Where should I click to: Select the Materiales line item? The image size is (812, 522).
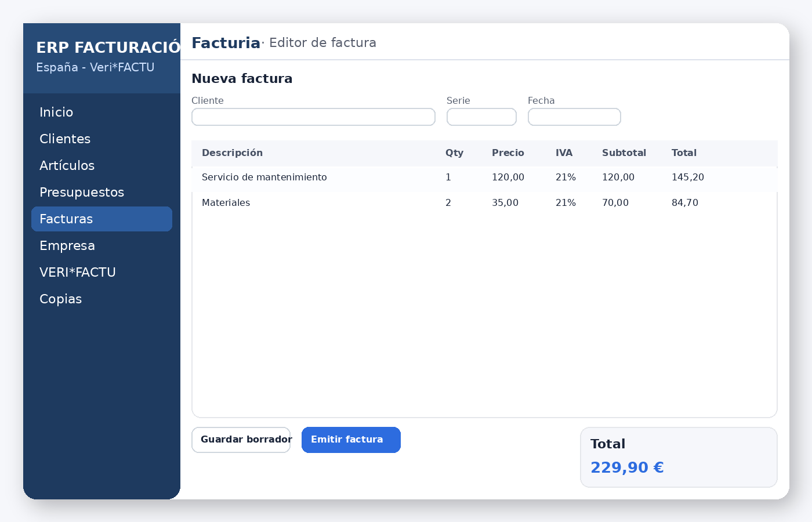[226, 202]
